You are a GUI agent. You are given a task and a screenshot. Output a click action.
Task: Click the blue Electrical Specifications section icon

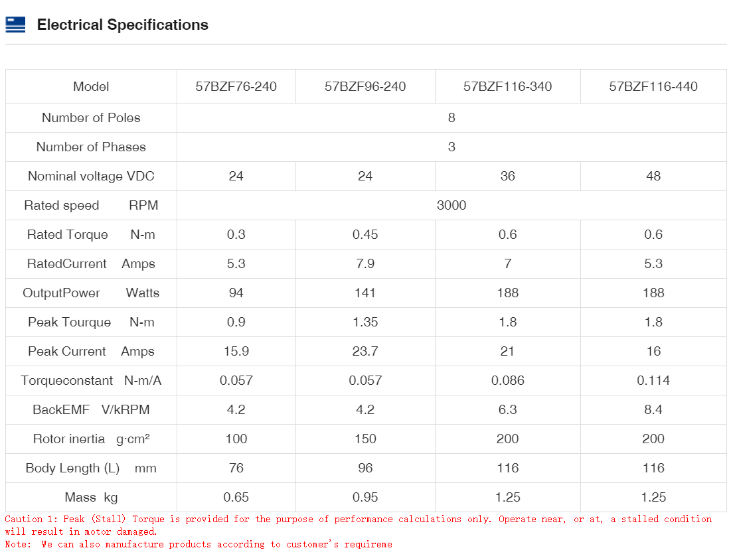(15, 25)
